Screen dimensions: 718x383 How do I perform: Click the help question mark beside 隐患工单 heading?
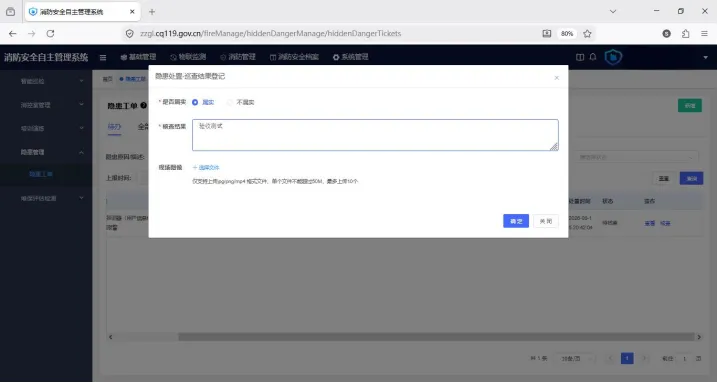click(x=143, y=105)
